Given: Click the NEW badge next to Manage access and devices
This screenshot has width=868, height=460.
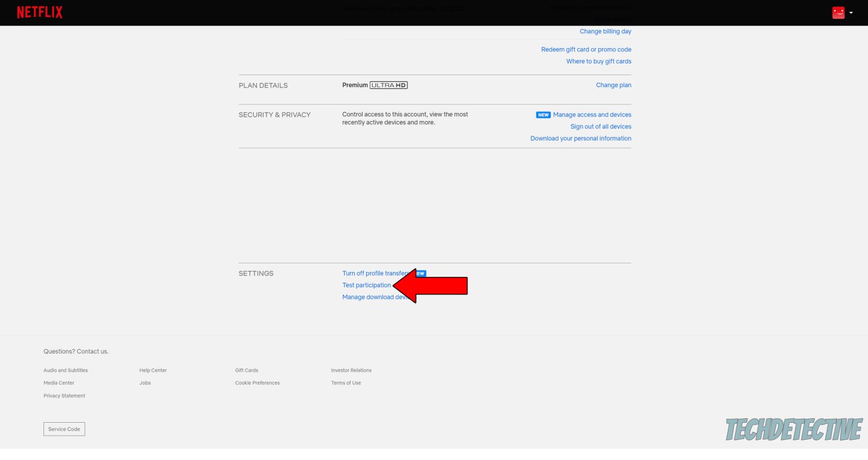Looking at the screenshot, I should pos(542,115).
